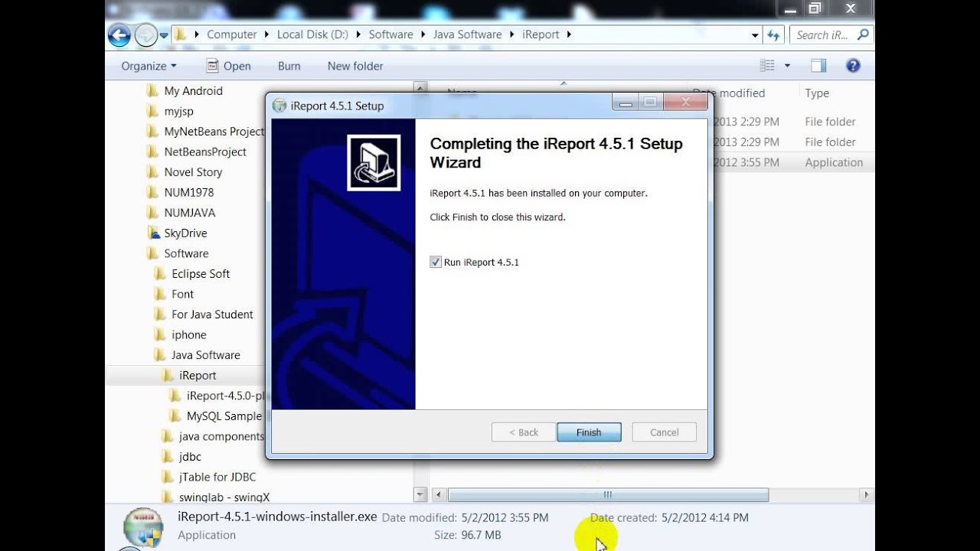Click the folder icon beside NUM1978
980x551 pixels.
pos(152,192)
